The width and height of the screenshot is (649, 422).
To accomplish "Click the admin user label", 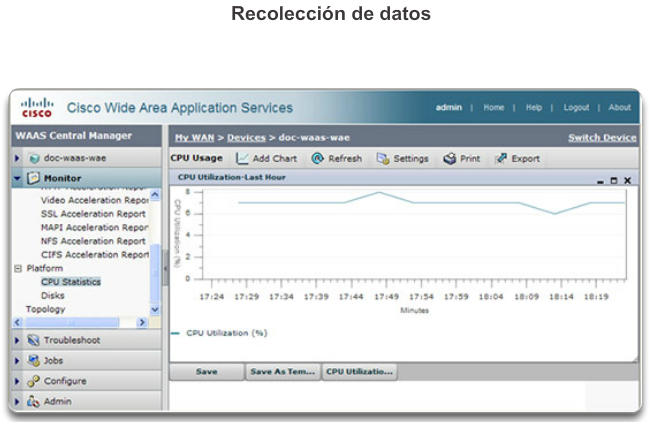I will (449, 108).
